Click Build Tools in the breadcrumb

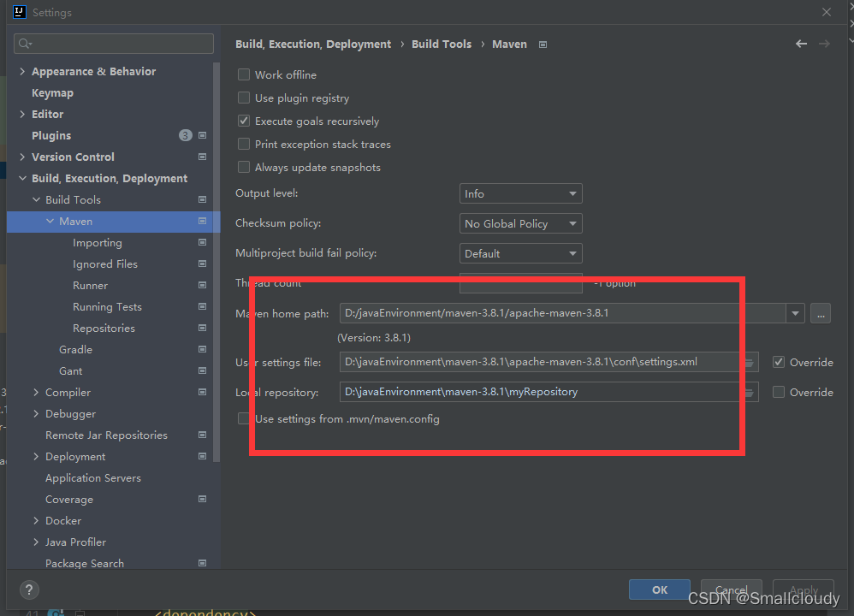click(442, 44)
